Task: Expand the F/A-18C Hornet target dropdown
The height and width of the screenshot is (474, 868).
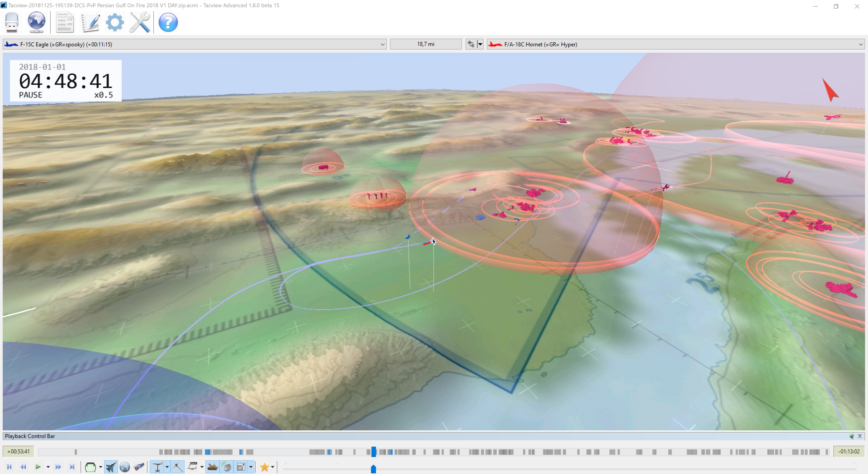Action: tap(861, 44)
